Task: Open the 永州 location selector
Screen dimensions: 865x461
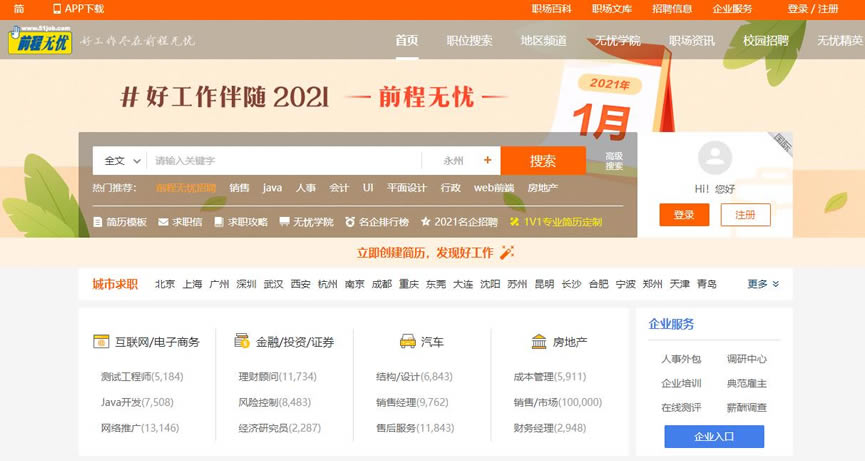Action: click(453, 160)
